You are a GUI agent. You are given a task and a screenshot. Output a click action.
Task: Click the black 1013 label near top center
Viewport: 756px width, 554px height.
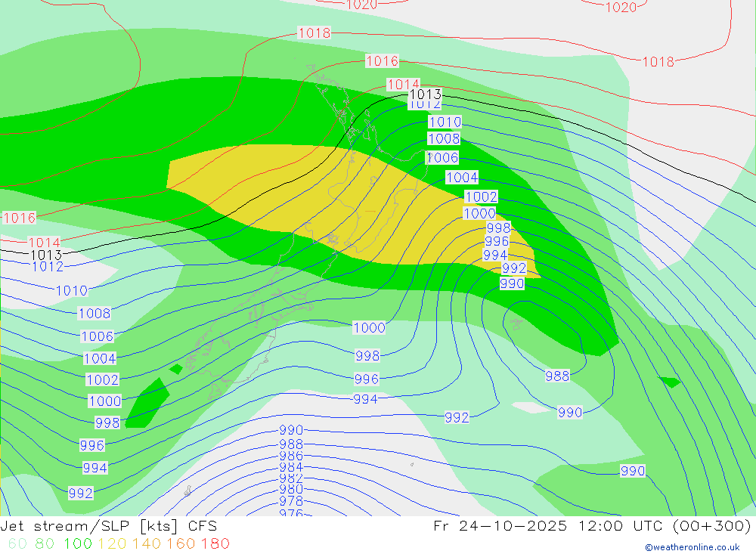coord(425,94)
